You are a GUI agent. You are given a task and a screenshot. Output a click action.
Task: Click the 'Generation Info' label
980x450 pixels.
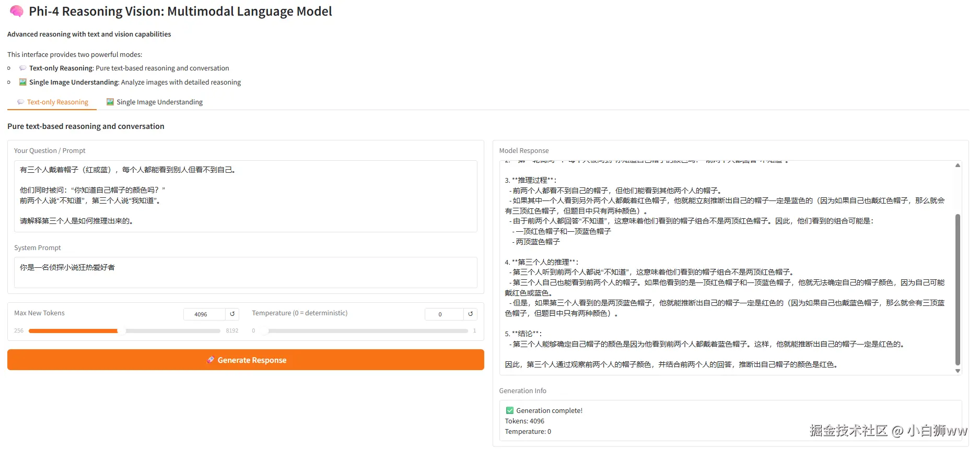pos(522,390)
